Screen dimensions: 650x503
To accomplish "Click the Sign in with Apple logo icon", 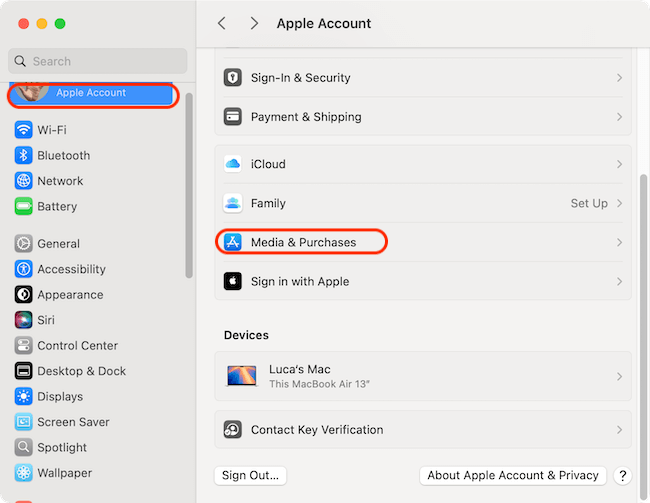I will tap(233, 281).
